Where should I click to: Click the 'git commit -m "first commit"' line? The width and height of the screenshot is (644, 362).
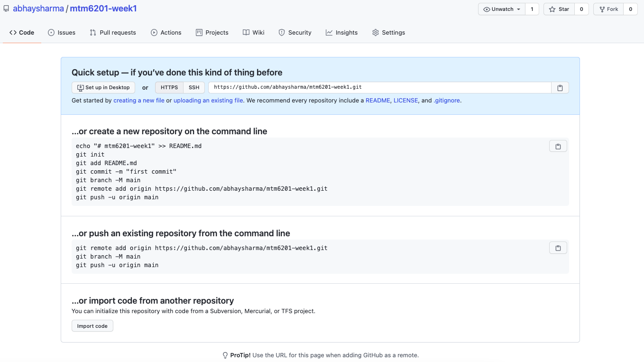pos(126,172)
